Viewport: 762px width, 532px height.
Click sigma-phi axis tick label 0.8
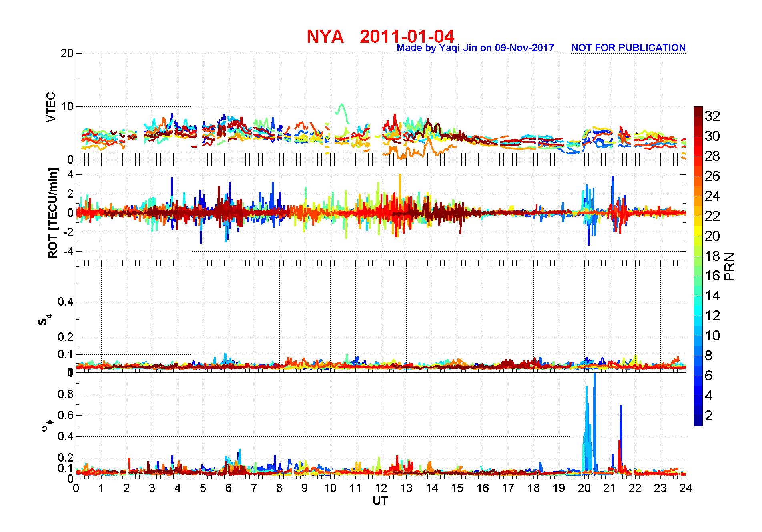(66, 394)
